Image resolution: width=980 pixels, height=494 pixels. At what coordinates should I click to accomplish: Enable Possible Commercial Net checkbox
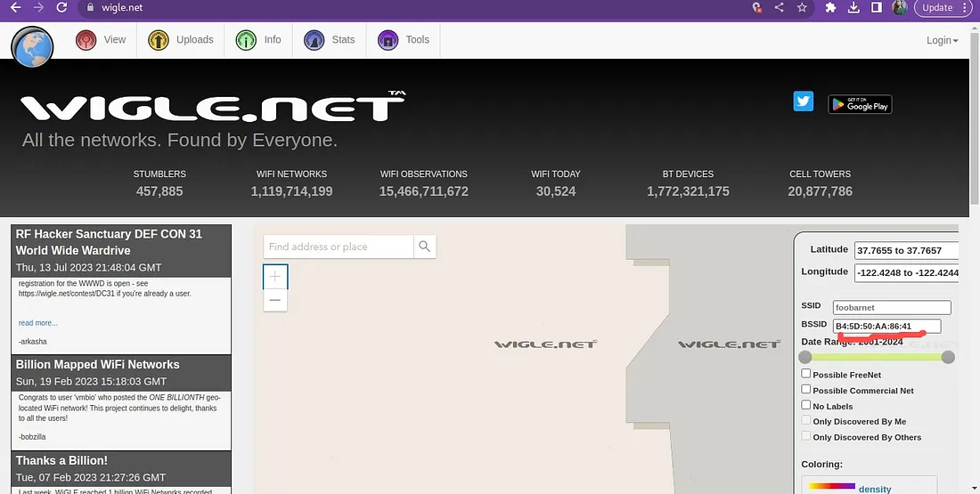click(806, 389)
